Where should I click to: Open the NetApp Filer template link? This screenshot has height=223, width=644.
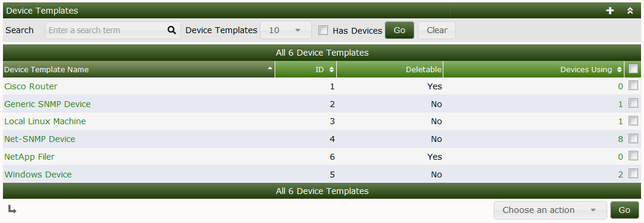(29, 157)
